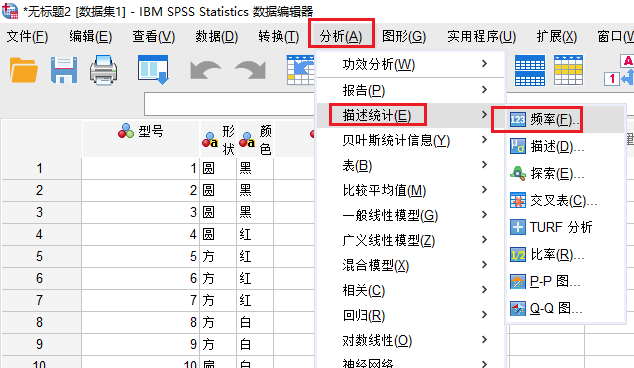This screenshot has height=368, width=634.
Task: Choose 描述(D)... from submenu
Action: (565, 146)
